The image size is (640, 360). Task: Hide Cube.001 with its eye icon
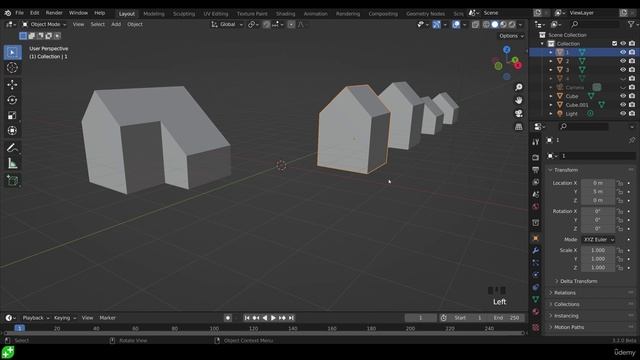click(x=623, y=105)
